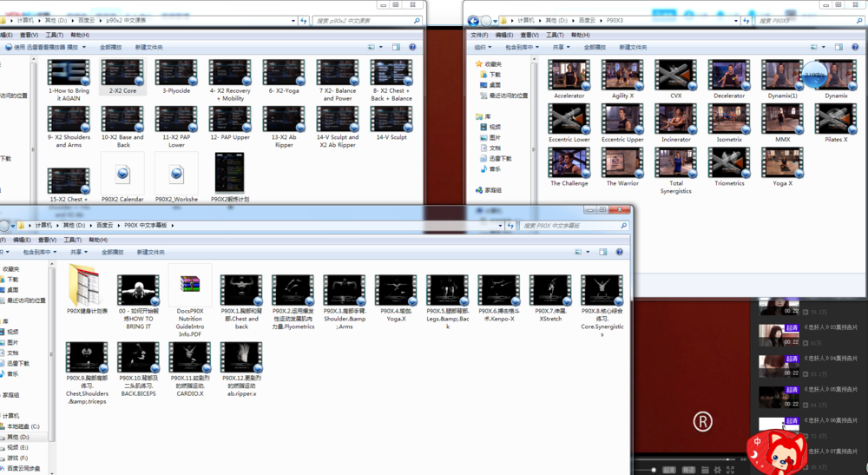Open 包含到库中 dropdown in P90X 中文字幕板 window
868x475 pixels.
click(x=39, y=252)
